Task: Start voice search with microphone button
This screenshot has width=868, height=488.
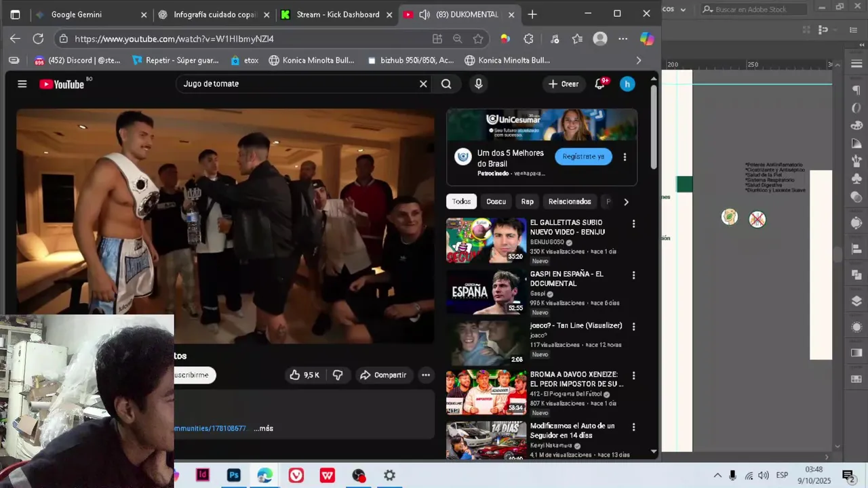Action: click(x=479, y=84)
